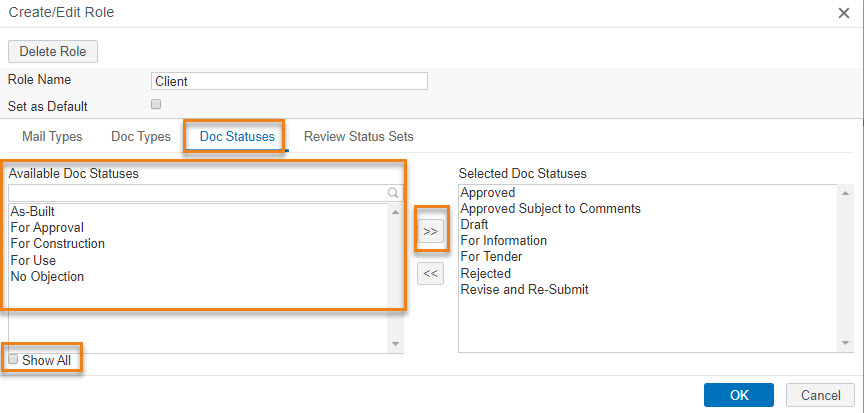Confirm changes with the OK button

pyautogui.click(x=738, y=395)
